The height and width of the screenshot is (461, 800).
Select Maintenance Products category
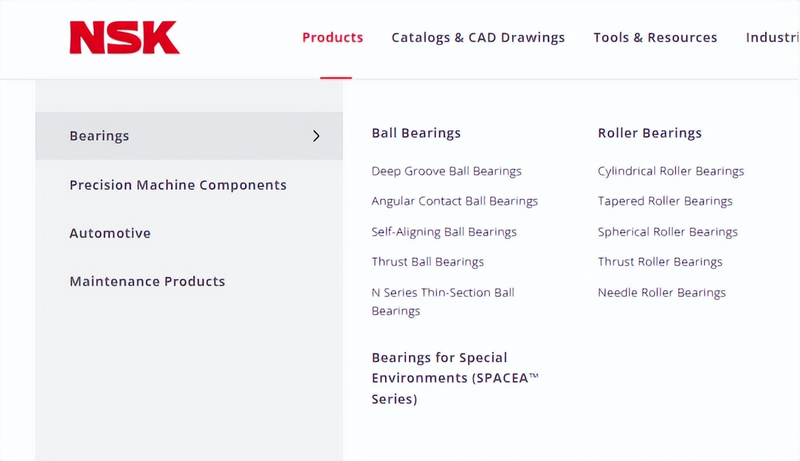(147, 281)
